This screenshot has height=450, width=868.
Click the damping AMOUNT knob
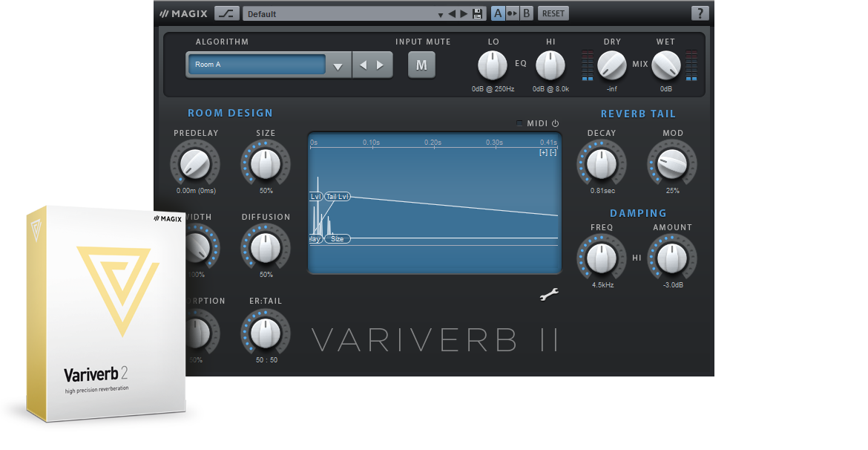672,258
